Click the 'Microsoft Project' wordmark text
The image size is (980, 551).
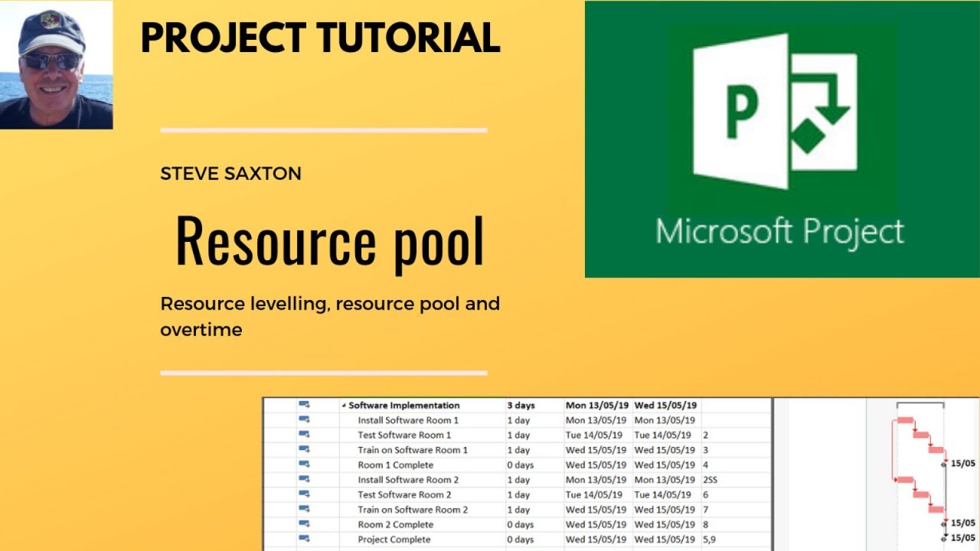tap(779, 231)
